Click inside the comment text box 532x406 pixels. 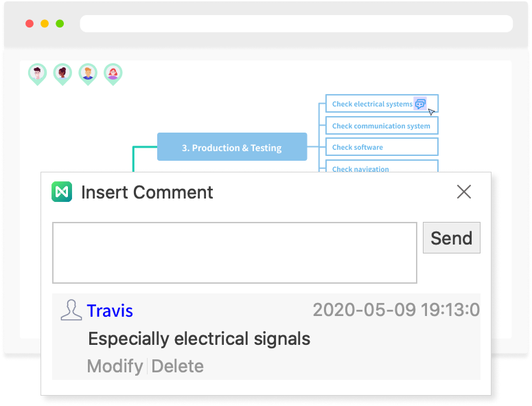pos(234,252)
